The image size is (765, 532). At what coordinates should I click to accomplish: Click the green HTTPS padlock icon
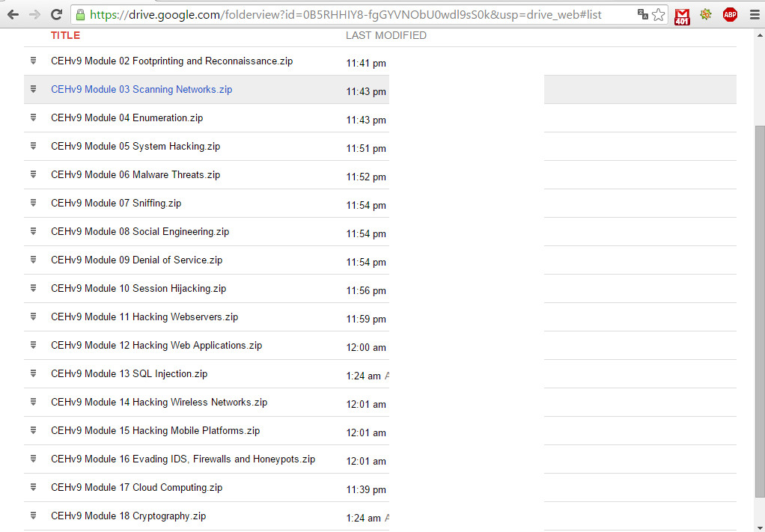click(x=80, y=15)
